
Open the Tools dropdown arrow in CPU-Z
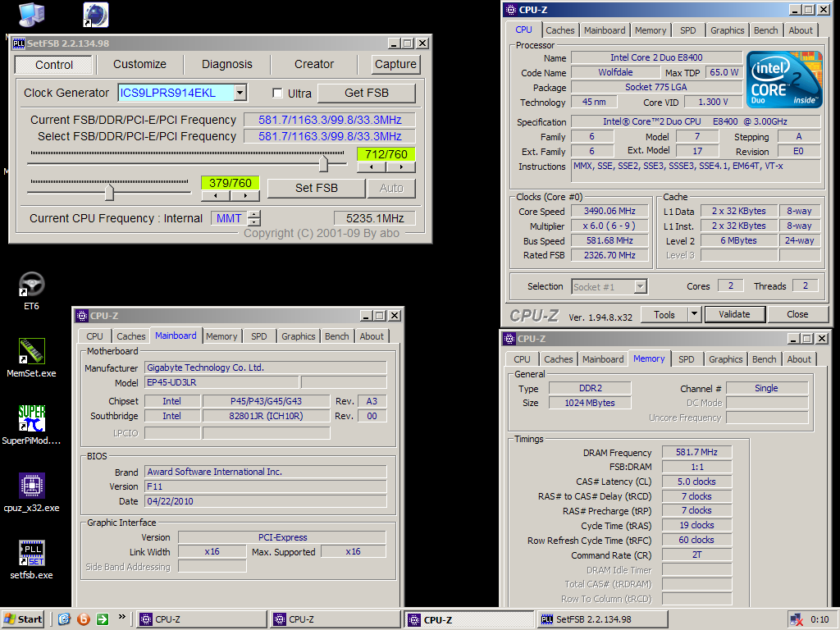coord(694,314)
